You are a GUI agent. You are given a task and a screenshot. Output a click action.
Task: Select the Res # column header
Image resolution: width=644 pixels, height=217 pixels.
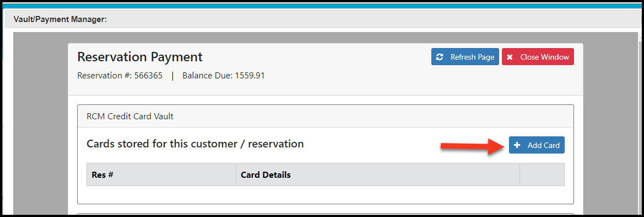(161, 174)
